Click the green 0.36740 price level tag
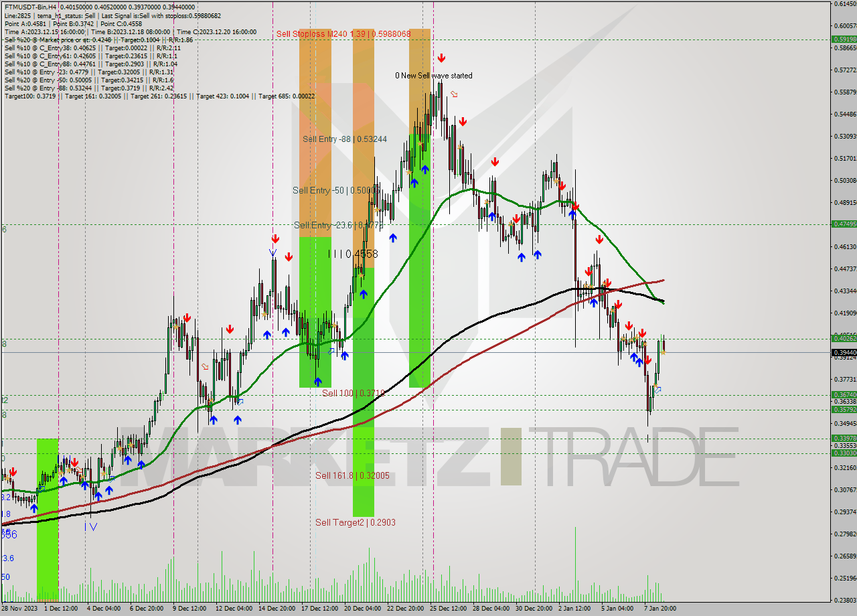The image size is (857, 616). click(844, 394)
